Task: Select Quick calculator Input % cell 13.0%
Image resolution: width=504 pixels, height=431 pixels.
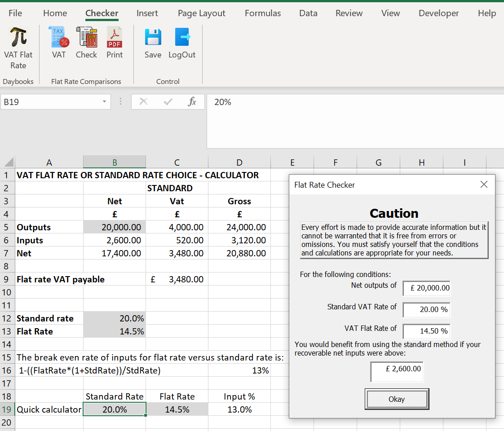Action: [x=239, y=409]
